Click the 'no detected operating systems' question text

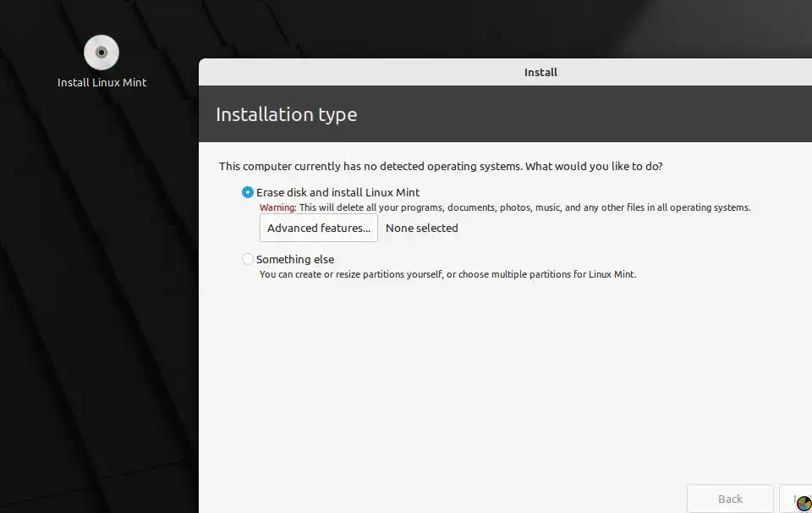441,166
